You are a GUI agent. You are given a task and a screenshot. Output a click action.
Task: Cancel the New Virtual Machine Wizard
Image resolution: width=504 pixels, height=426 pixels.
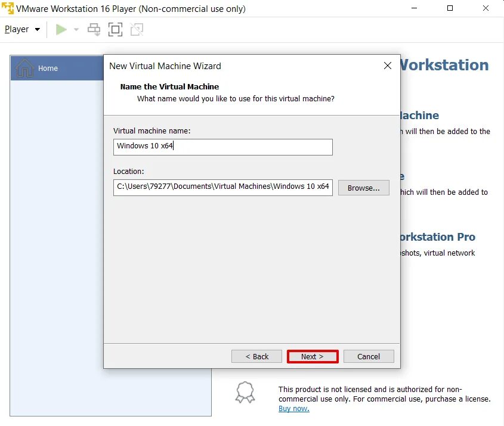(369, 356)
